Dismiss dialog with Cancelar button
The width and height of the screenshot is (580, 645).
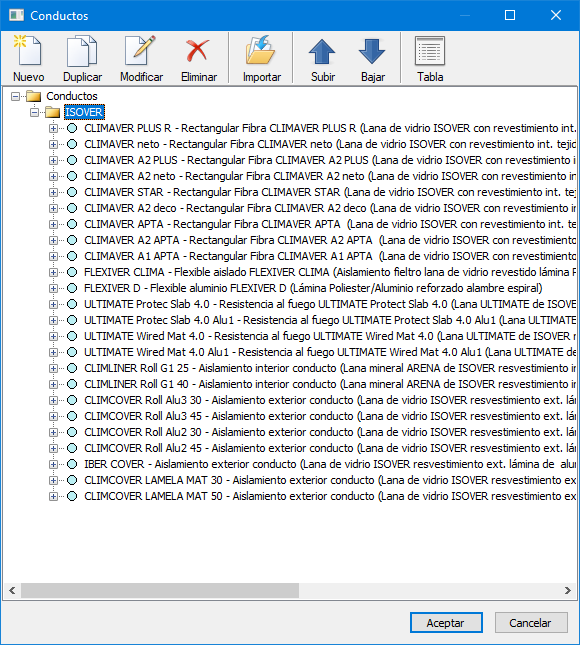coord(531,623)
